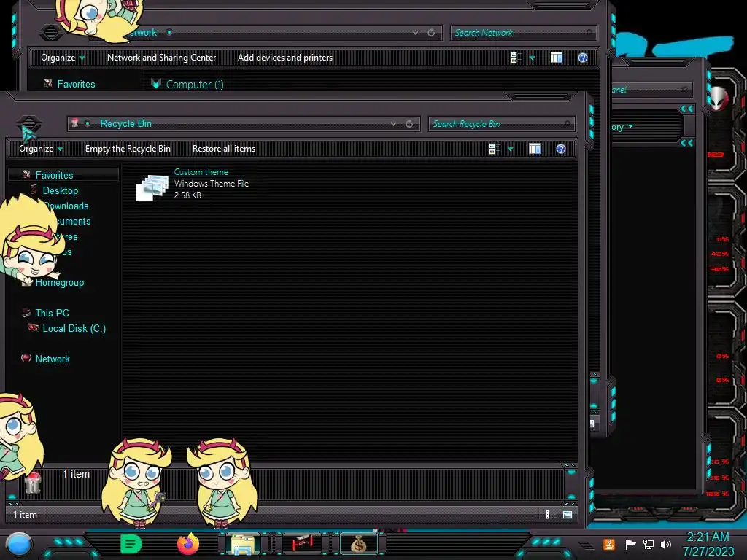Viewport: 747px width, 560px height.
Task: Toggle the preview pane in Network window
Action: pos(557,58)
